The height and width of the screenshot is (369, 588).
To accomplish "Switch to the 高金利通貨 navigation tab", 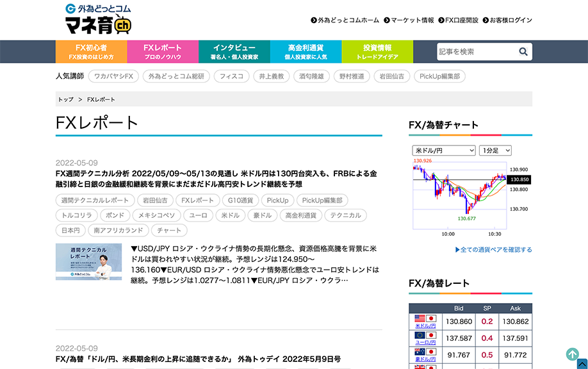I will tap(306, 52).
